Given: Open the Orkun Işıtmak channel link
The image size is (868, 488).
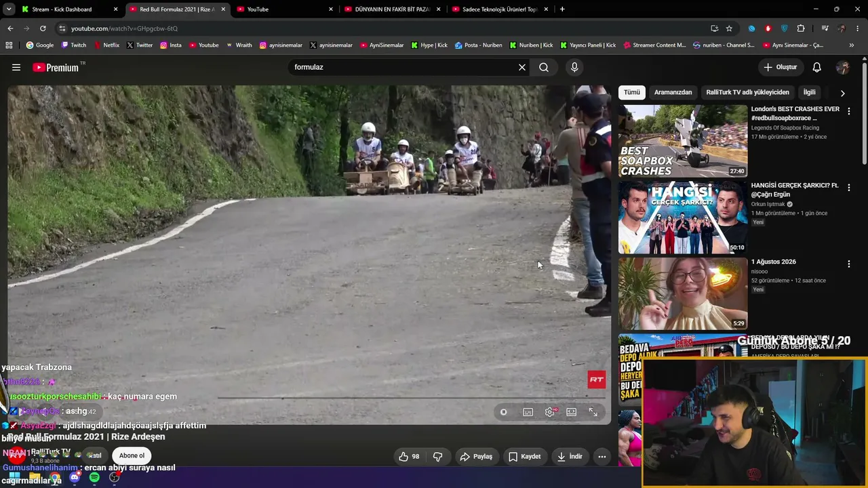Looking at the screenshot, I should (x=768, y=204).
